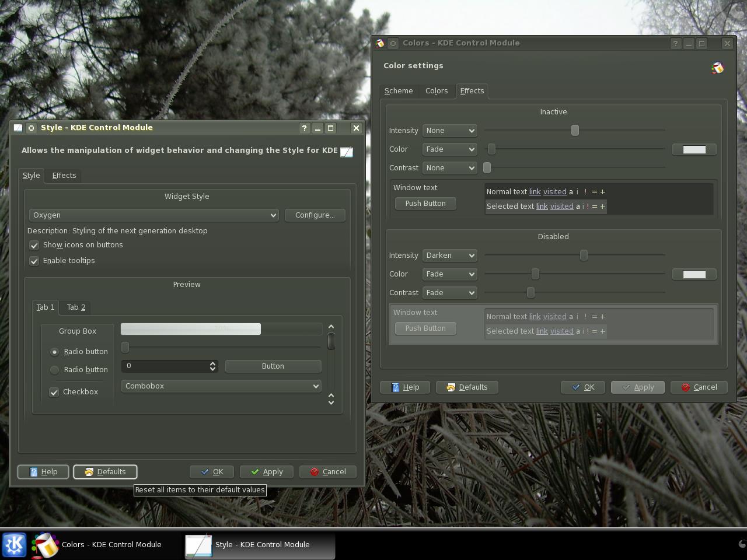Click OK in Style window
This screenshot has height=560, width=747.
pyautogui.click(x=212, y=472)
